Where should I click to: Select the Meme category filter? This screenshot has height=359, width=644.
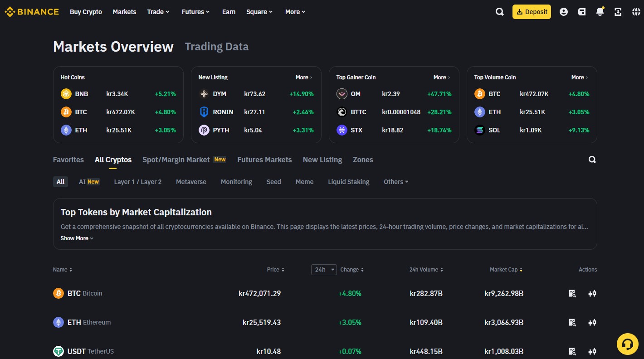[305, 182]
